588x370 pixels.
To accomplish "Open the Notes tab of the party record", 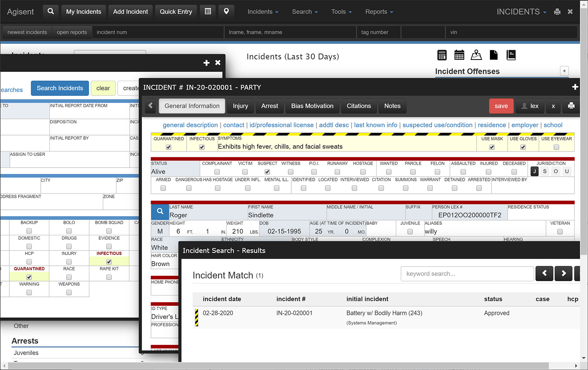I will [392, 106].
